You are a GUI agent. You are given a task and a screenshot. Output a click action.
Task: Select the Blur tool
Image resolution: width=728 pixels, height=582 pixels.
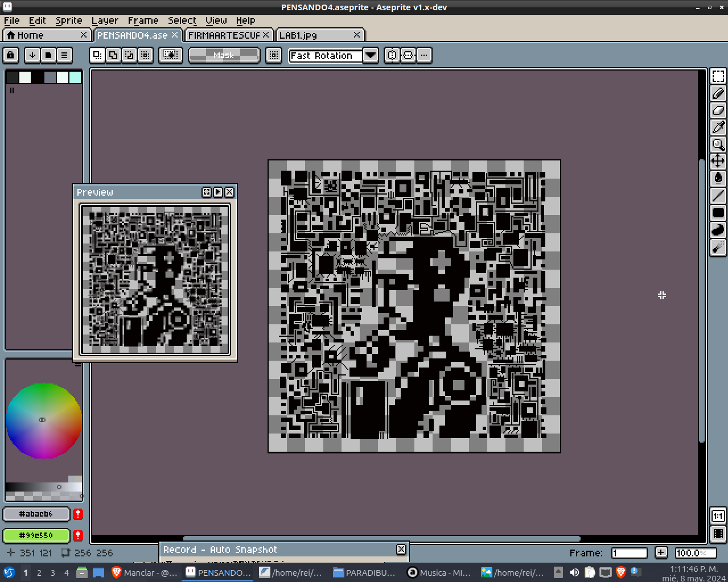tap(718, 247)
